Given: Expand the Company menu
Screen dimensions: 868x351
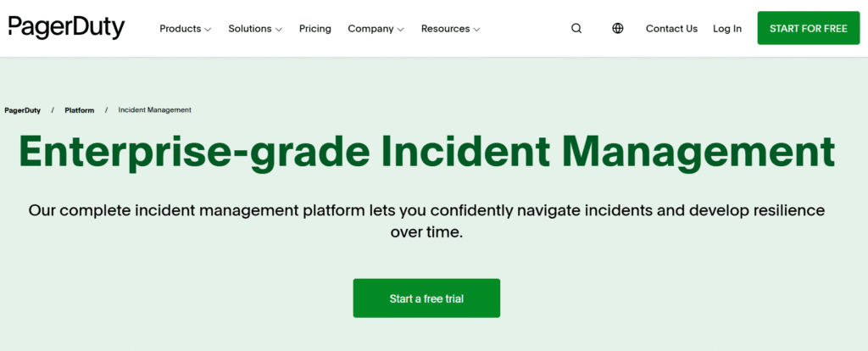Looking at the screenshot, I should (376, 29).
